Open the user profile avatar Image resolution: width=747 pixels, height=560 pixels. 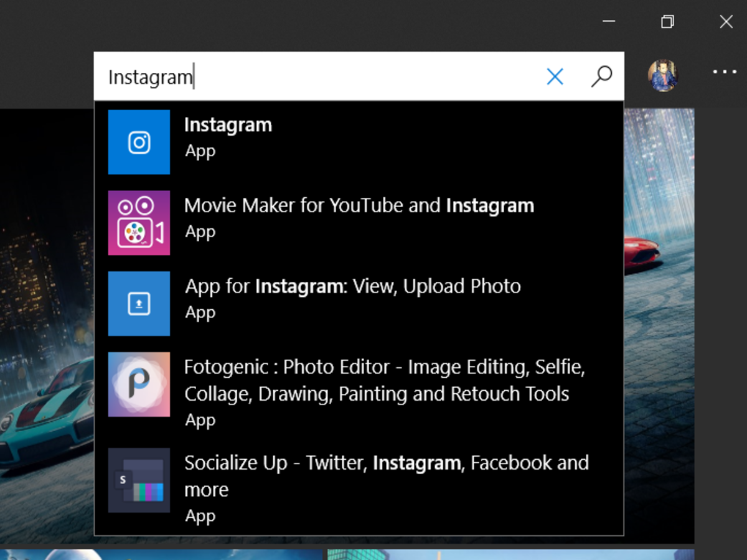pyautogui.click(x=663, y=76)
